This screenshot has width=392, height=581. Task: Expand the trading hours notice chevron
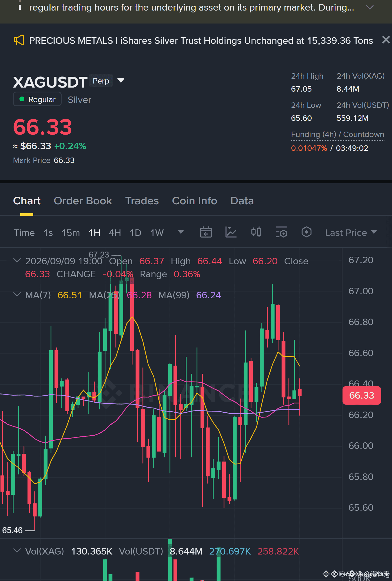370,8
